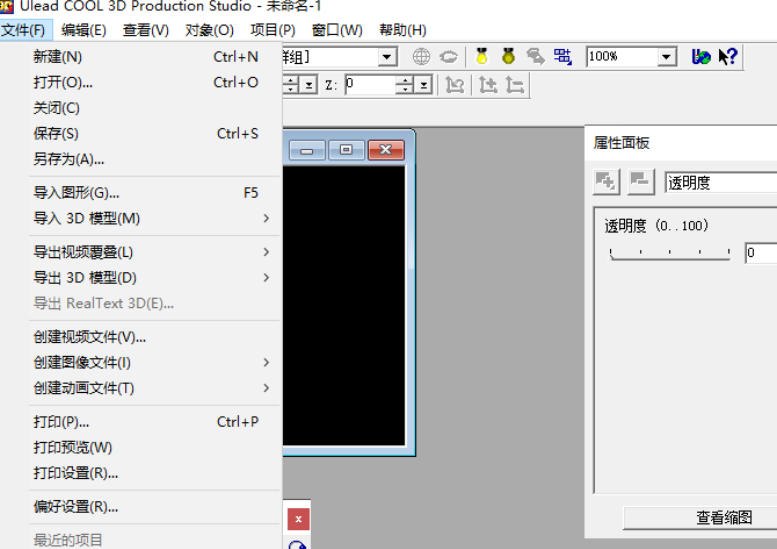
Task: Click the blue layout grid toolbar icon
Action: coord(563,57)
